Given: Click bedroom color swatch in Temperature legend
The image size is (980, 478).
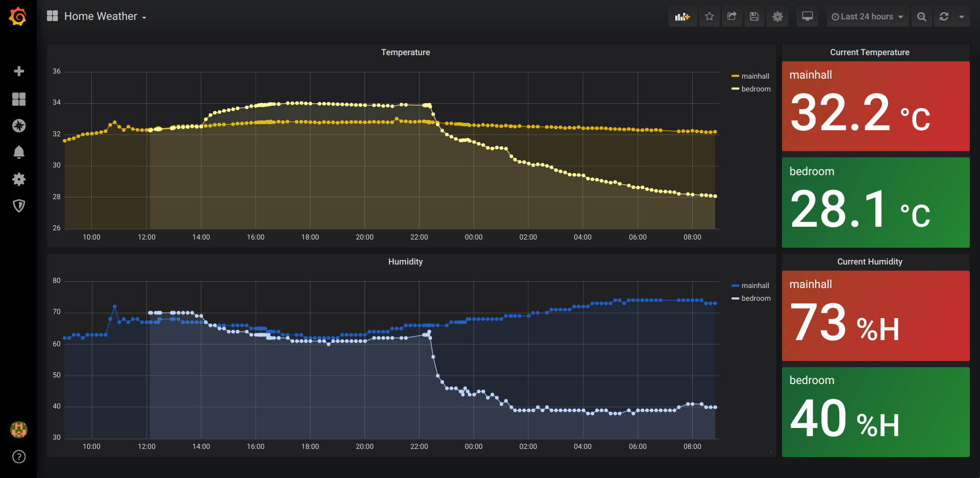Looking at the screenshot, I should coord(735,89).
